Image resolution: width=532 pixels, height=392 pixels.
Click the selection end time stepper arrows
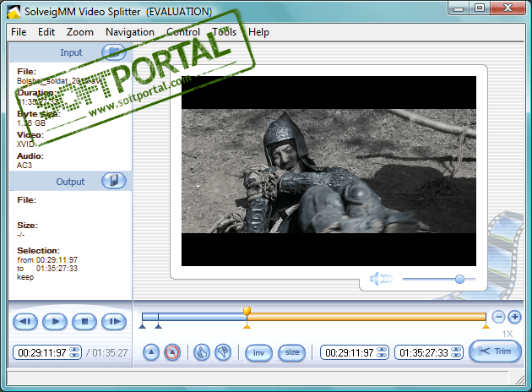(x=456, y=352)
